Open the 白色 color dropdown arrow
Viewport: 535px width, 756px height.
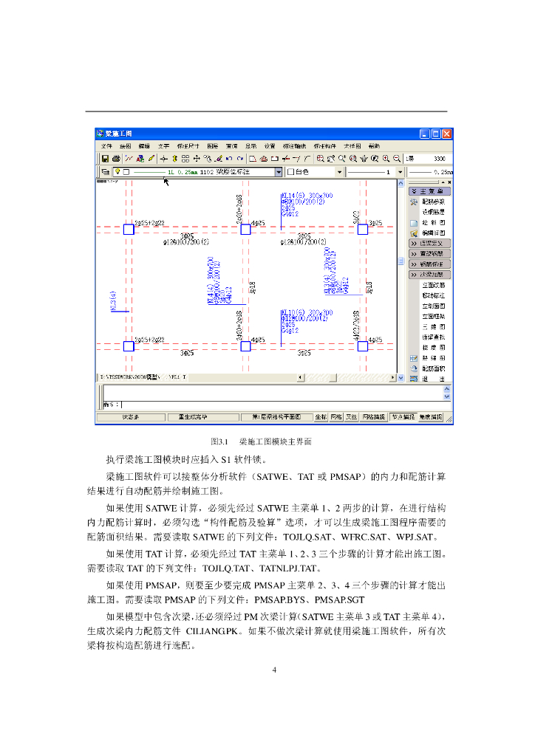[340, 172]
